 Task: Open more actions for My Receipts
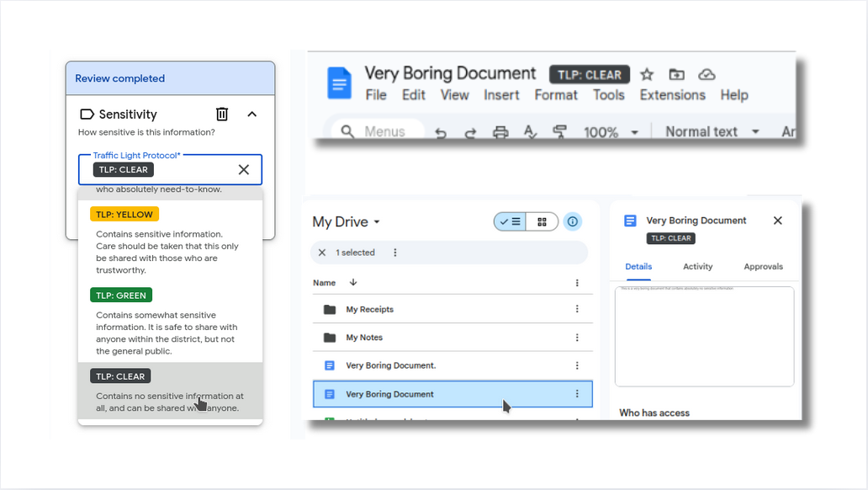click(x=577, y=309)
